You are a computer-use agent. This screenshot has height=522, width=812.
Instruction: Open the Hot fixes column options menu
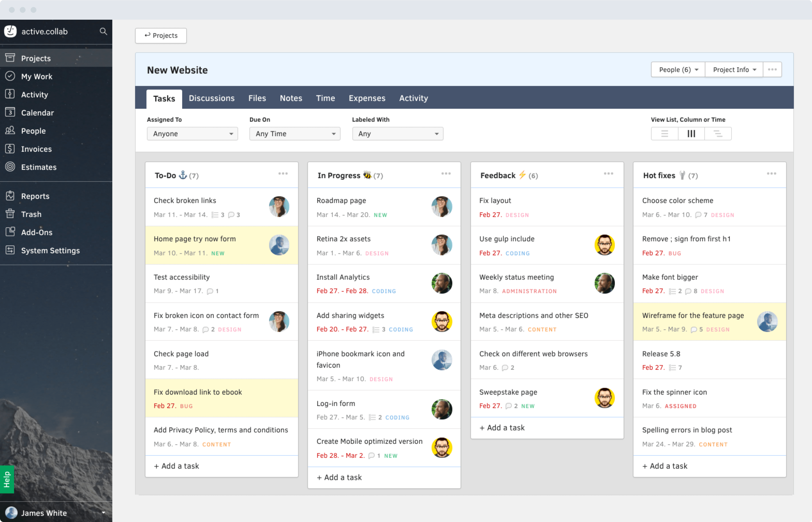(771, 173)
